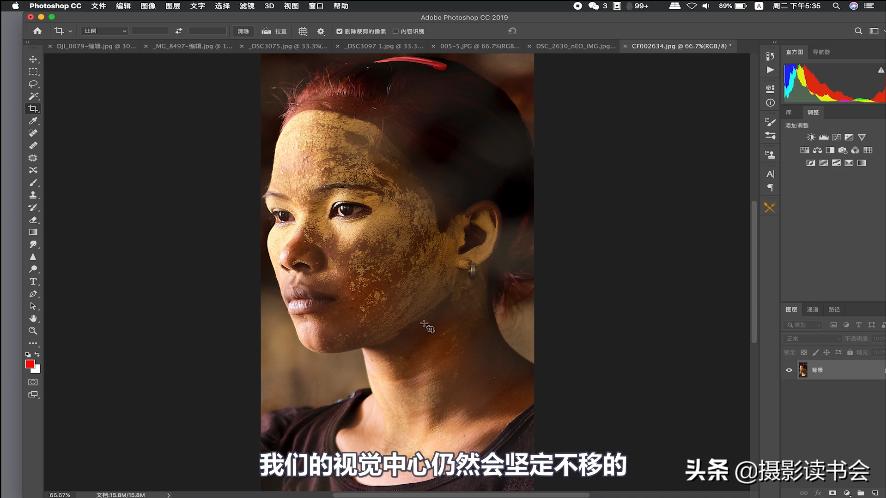This screenshot has height=498, width=886.
Task: Click the layer thumbnail in Layers panel
Action: click(803, 370)
